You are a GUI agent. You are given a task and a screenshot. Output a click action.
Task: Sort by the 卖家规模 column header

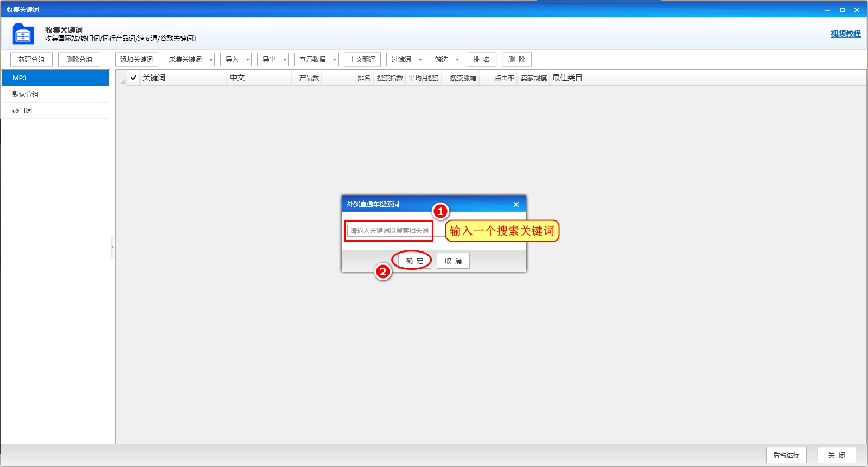(x=533, y=78)
